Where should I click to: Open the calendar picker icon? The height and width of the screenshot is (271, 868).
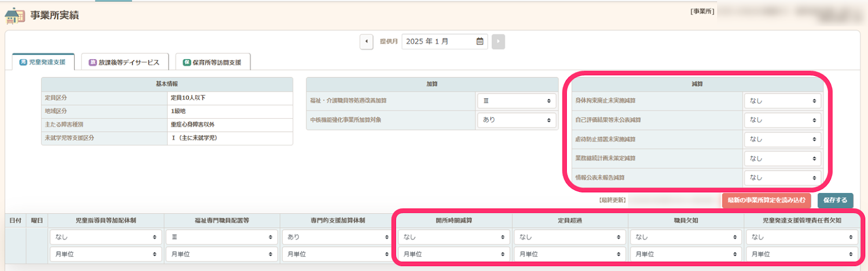pyautogui.click(x=480, y=42)
